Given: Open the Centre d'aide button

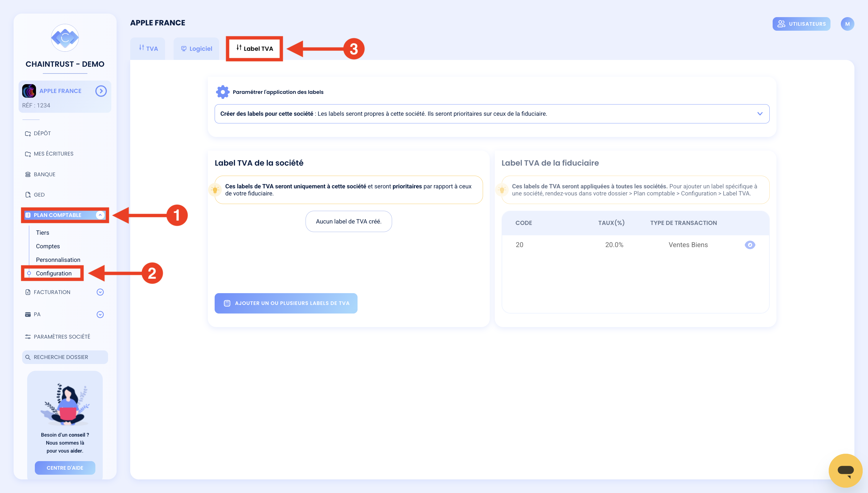Looking at the screenshot, I should (x=65, y=468).
